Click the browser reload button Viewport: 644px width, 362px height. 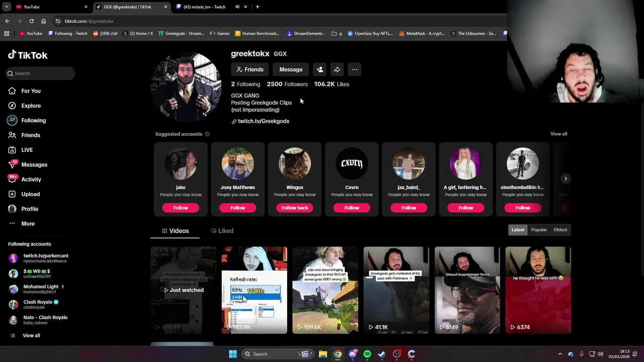point(31,21)
